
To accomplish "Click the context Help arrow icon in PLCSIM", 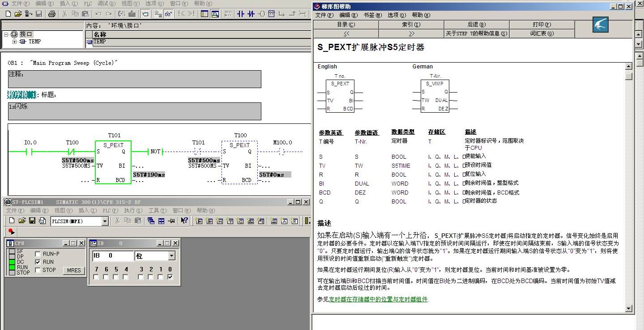I will tap(184, 221).
